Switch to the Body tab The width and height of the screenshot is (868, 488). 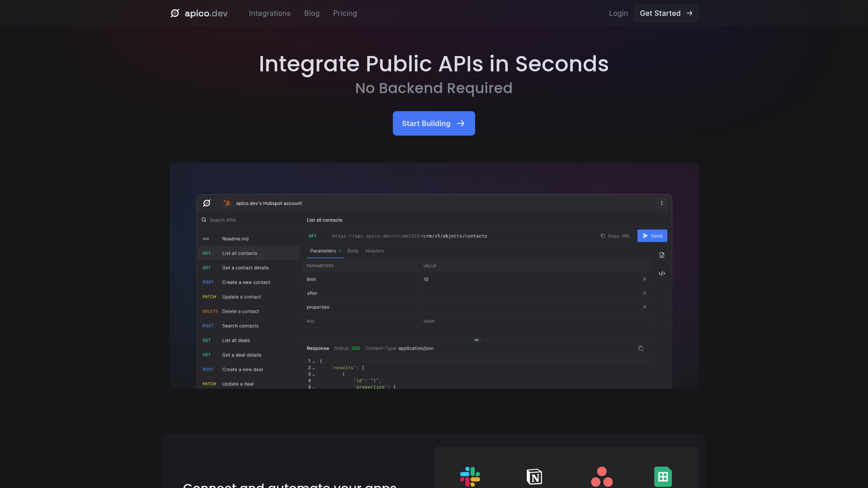point(353,251)
